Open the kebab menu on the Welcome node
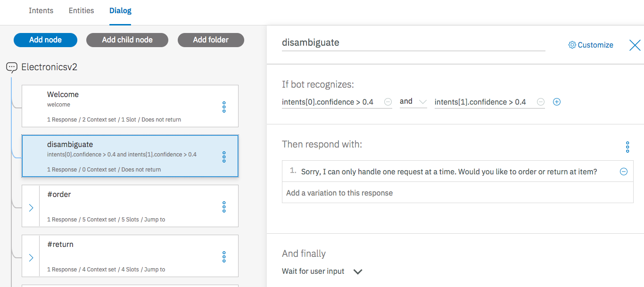The image size is (644, 287). pyautogui.click(x=223, y=106)
